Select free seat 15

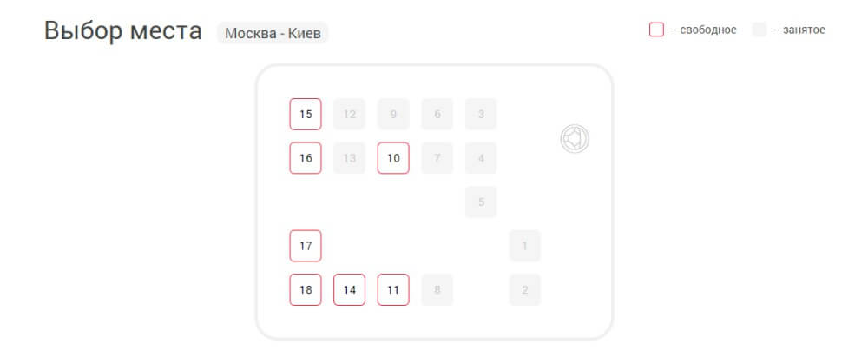pos(306,114)
